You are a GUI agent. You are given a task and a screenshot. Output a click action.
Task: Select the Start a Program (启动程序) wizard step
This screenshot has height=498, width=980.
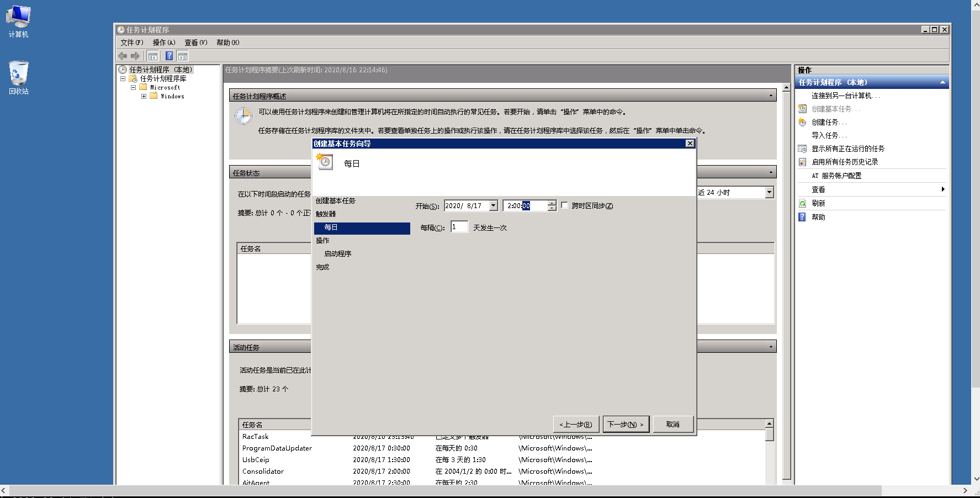[x=338, y=254]
